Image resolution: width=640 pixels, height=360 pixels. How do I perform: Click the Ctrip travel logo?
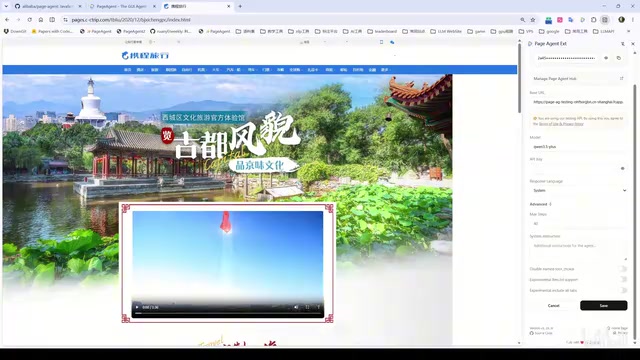click(145, 56)
